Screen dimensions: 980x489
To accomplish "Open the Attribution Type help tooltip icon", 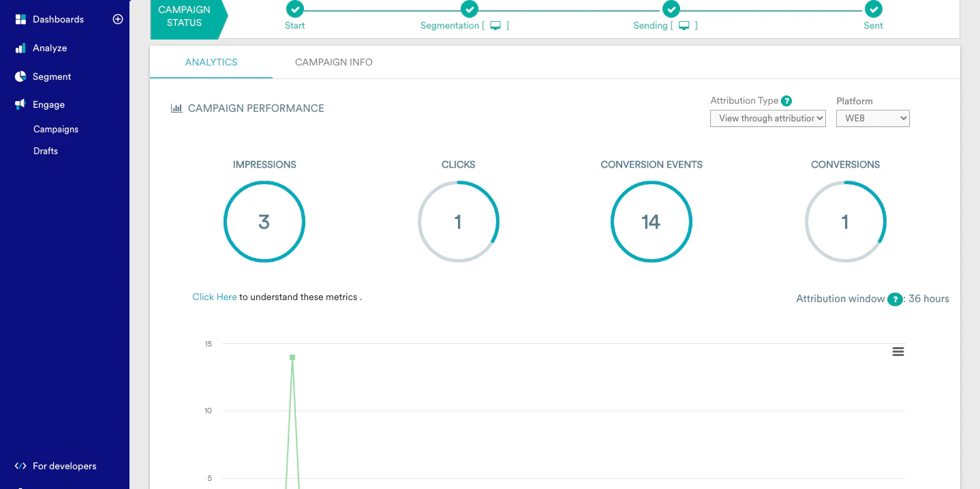I will 787,100.
